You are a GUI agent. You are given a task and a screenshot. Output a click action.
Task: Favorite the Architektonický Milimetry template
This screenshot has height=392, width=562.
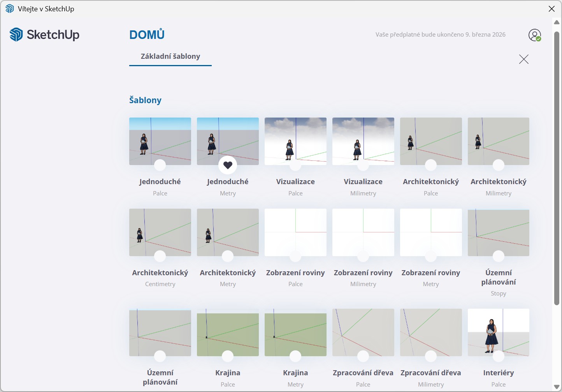(499, 165)
